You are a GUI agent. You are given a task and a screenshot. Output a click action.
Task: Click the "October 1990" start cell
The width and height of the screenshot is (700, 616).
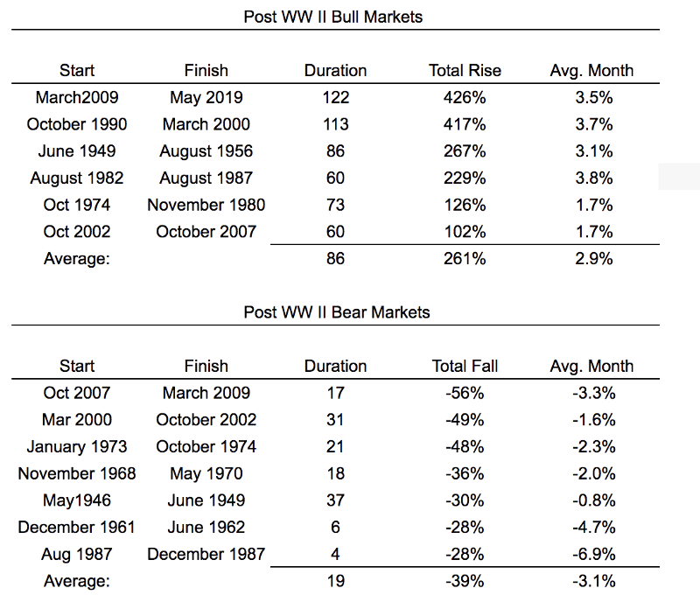click(77, 124)
